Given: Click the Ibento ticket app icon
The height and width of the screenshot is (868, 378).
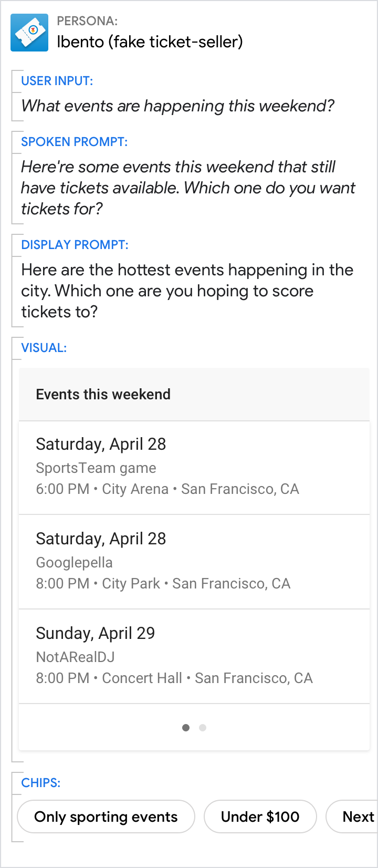Looking at the screenshot, I should coord(29,33).
